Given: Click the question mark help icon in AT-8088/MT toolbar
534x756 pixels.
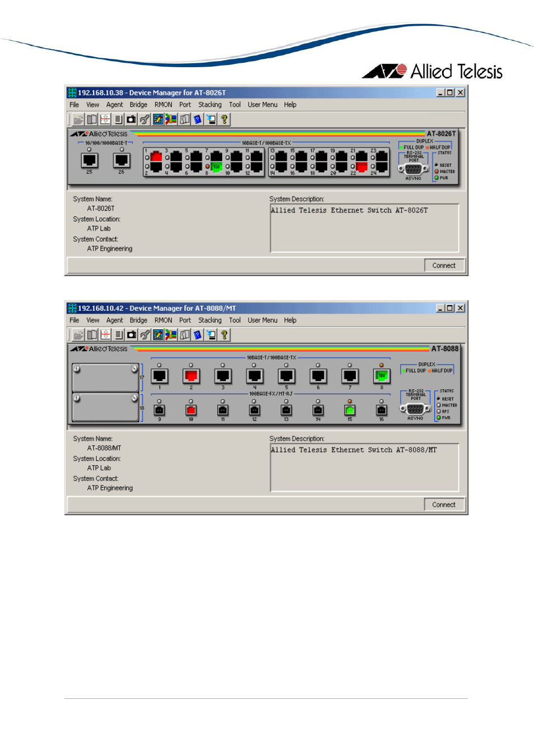Looking at the screenshot, I should click(x=224, y=335).
